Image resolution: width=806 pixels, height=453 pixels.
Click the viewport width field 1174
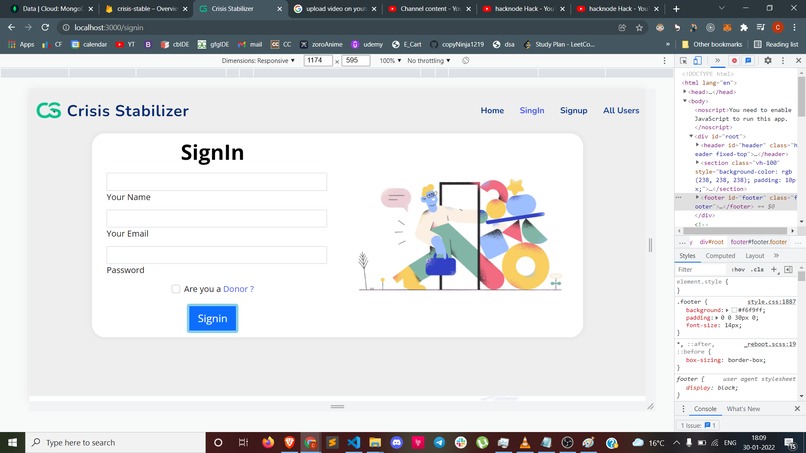(318, 61)
